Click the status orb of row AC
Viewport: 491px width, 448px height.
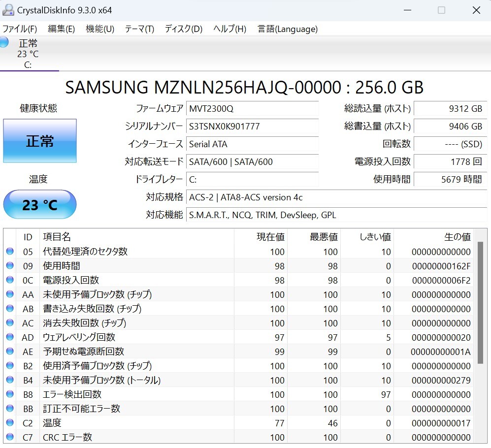[x=10, y=322]
